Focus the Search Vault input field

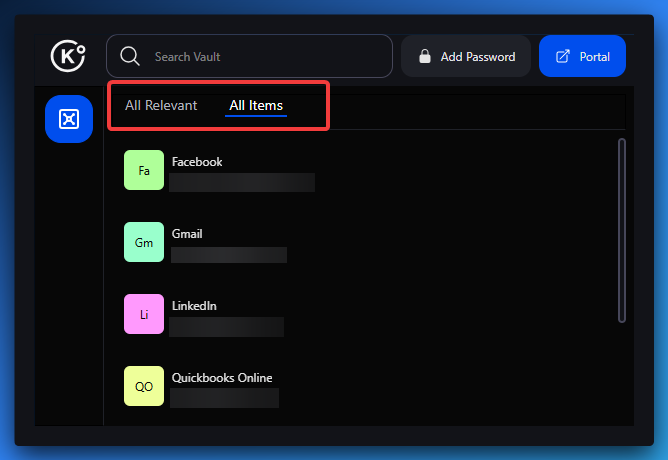click(265, 57)
